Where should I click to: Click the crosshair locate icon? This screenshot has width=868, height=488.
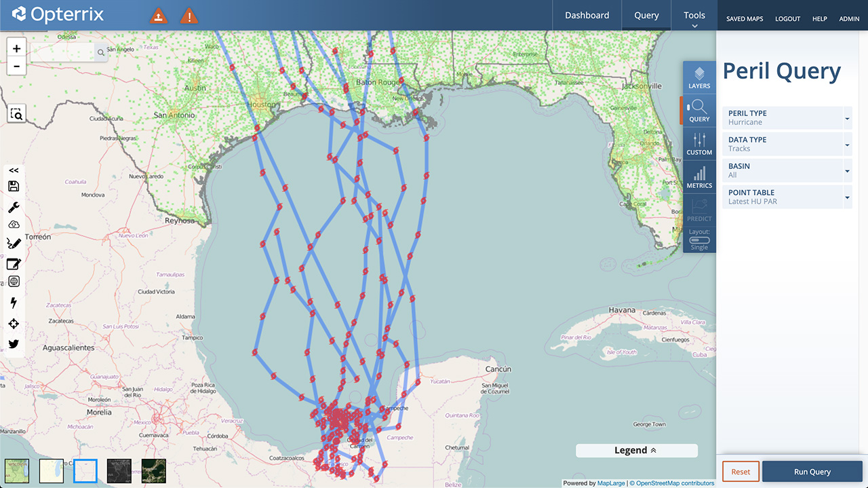coord(14,324)
